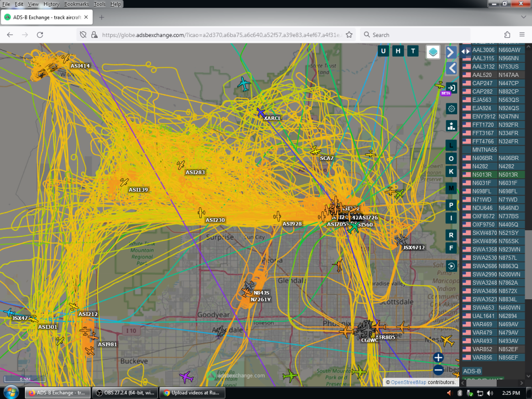The image size is (532, 399).
Task: Click the sidebar width toggle arrows
Action: tap(465, 51)
